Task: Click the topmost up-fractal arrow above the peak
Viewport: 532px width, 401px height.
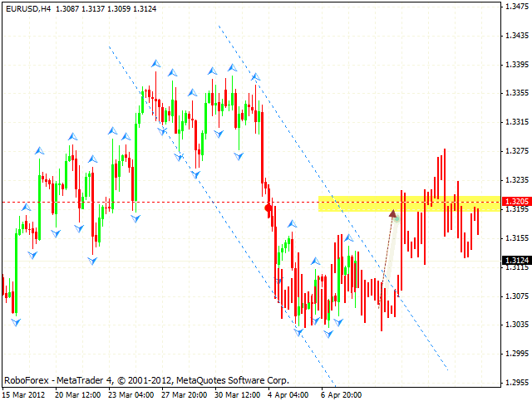Action: (x=155, y=63)
